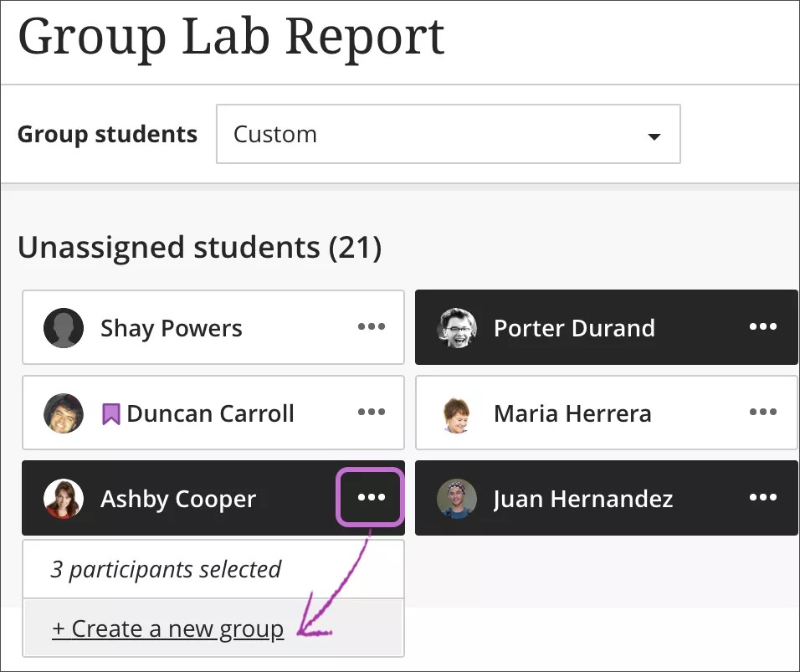Deselect Porter Durand's highlighted card

tap(586, 327)
